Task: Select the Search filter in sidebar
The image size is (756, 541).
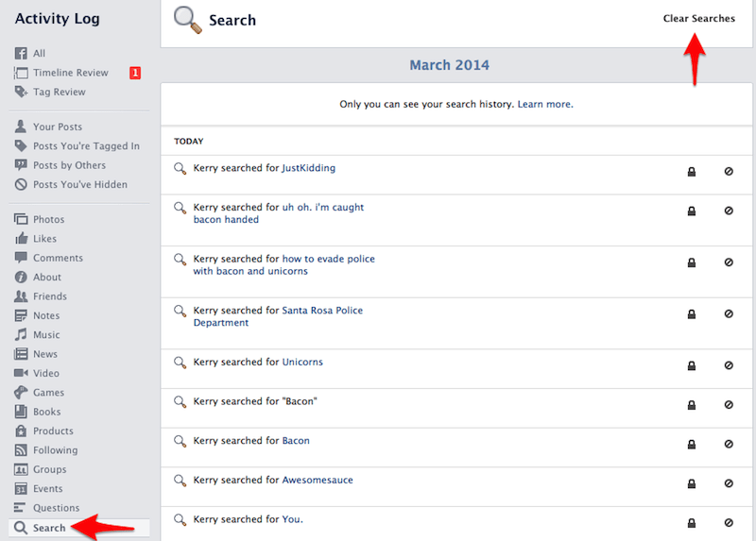Action: 79,528
